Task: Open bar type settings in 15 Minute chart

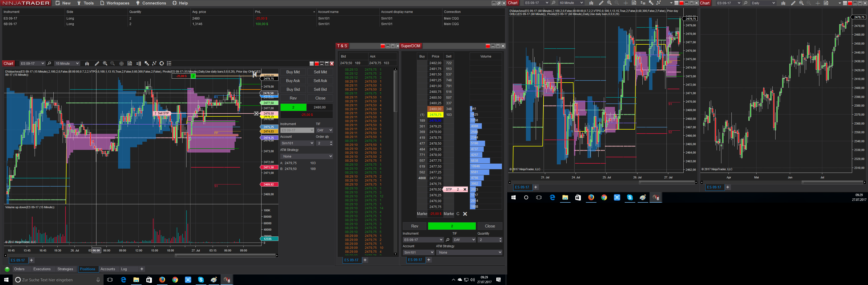Action: [87, 64]
